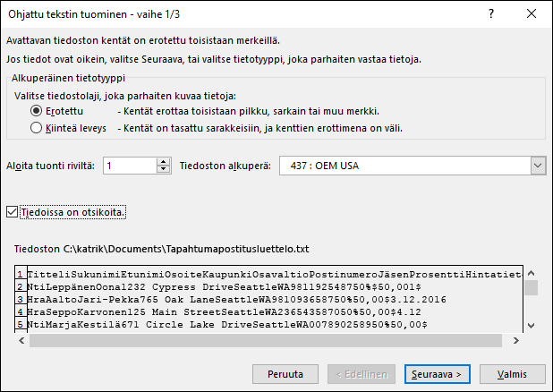This screenshot has width=553, height=392.
Task: Close the text import wizard dialog
Action: [x=532, y=13]
